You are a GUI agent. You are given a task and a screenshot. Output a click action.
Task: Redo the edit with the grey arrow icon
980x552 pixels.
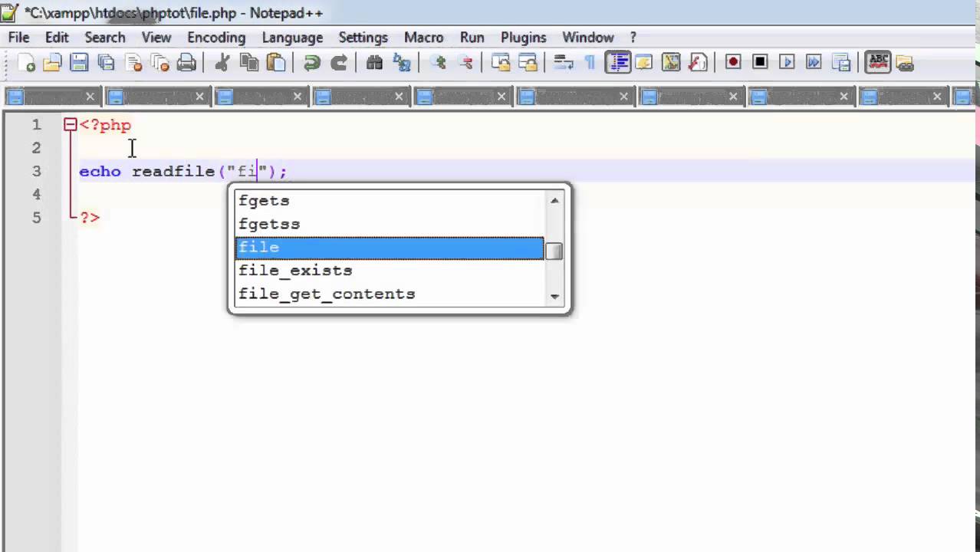tap(338, 63)
